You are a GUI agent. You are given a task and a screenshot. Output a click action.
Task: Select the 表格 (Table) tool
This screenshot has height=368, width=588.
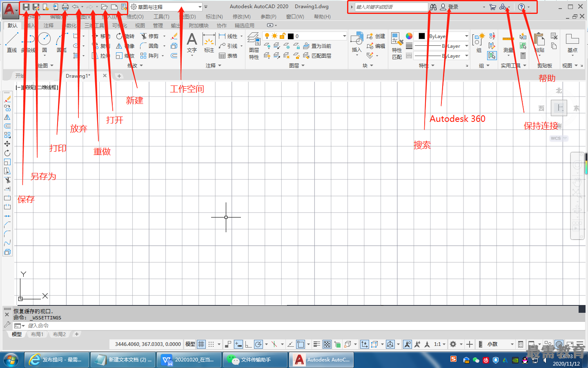pyautogui.click(x=229, y=56)
